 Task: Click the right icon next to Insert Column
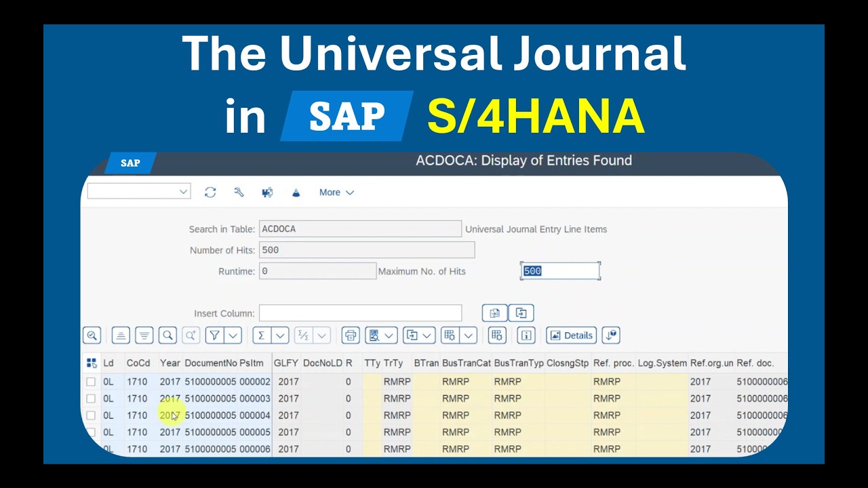(521, 313)
